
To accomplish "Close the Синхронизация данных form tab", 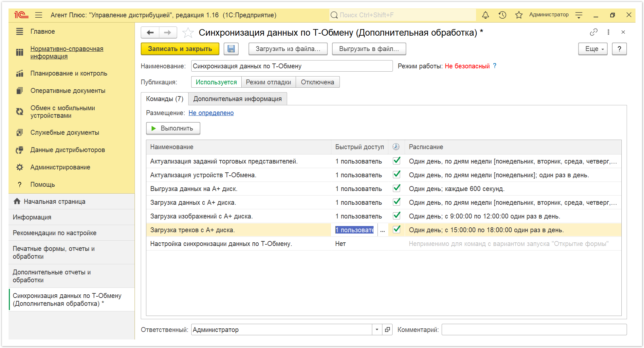I will click(x=623, y=32).
